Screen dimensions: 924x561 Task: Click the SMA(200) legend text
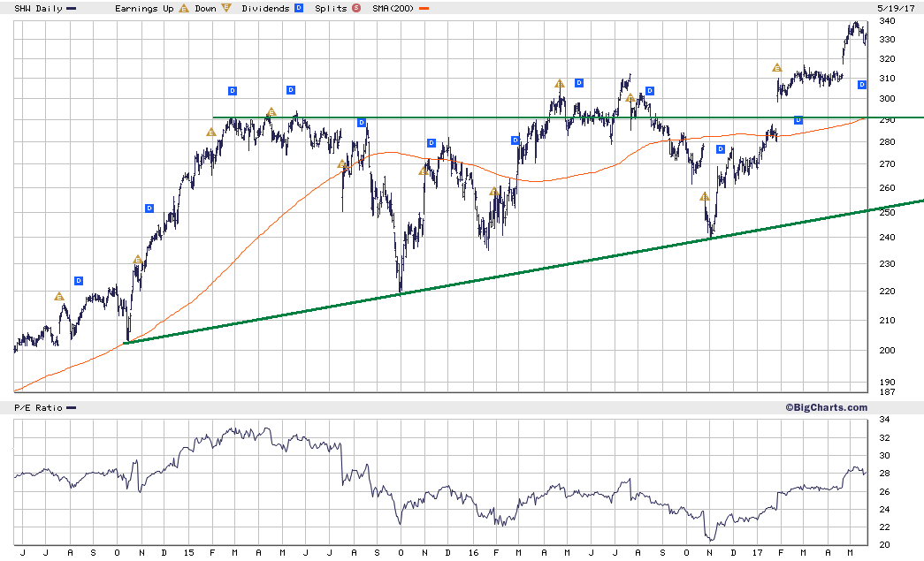coord(393,8)
